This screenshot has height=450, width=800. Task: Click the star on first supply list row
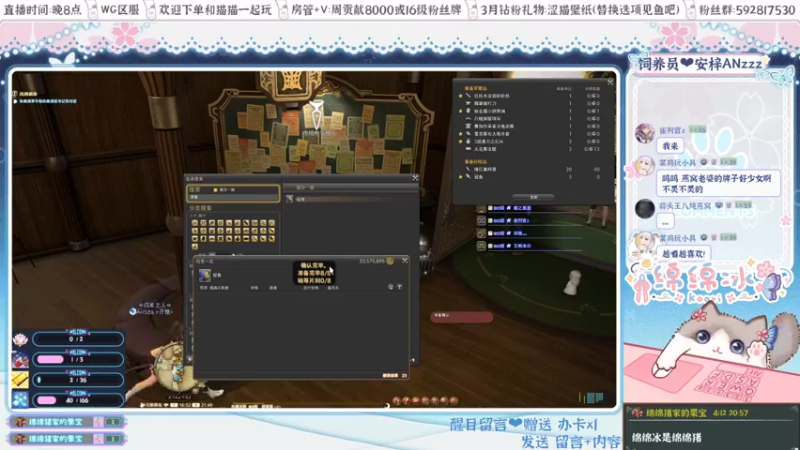461,95
